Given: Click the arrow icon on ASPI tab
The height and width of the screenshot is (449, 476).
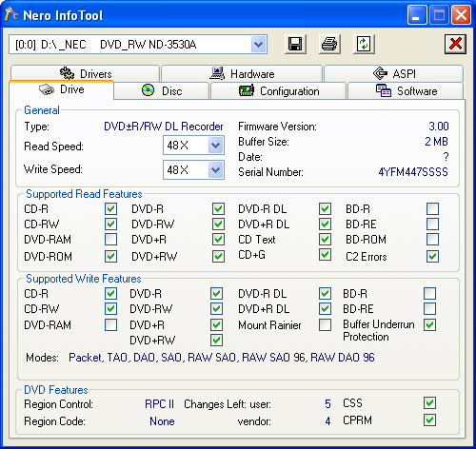Looking at the screenshot, I should [x=380, y=73].
